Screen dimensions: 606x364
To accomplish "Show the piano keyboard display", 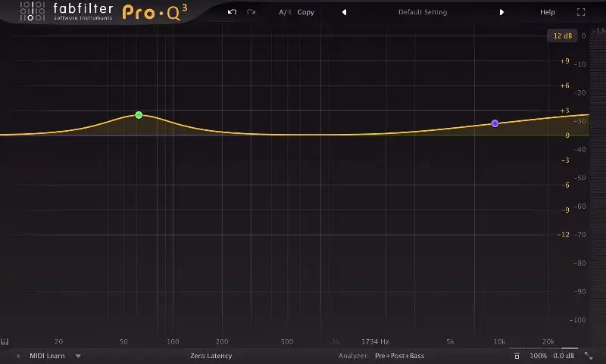I will 5,342.
